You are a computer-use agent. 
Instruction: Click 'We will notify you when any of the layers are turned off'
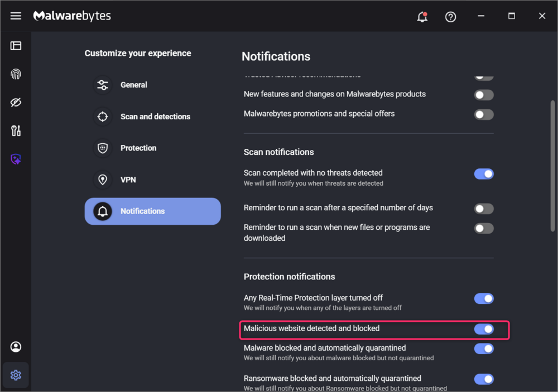click(x=323, y=308)
